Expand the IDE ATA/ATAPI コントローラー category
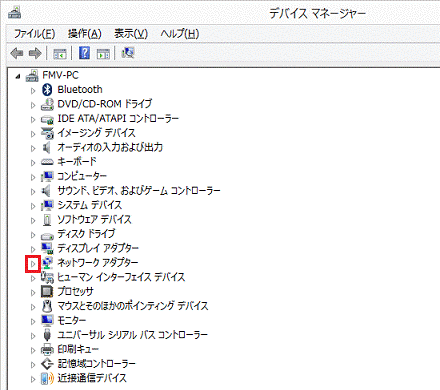The height and width of the screenshot is (390, 440). click(33, 119)
